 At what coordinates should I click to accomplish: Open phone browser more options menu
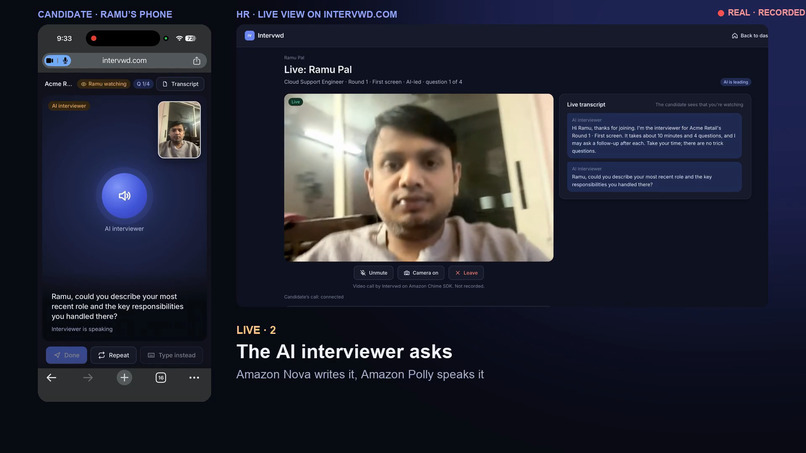point(194,378)
